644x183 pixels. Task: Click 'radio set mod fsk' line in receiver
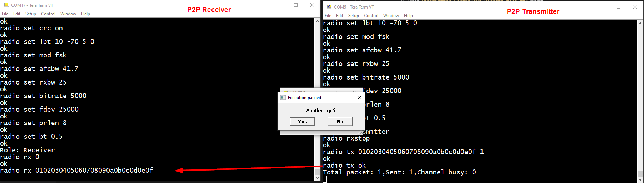click(33, 55)
